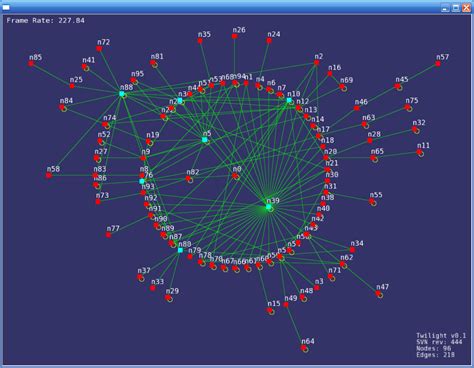Pick the bottom node n64

pyautogui.click(x=303, y=348)
